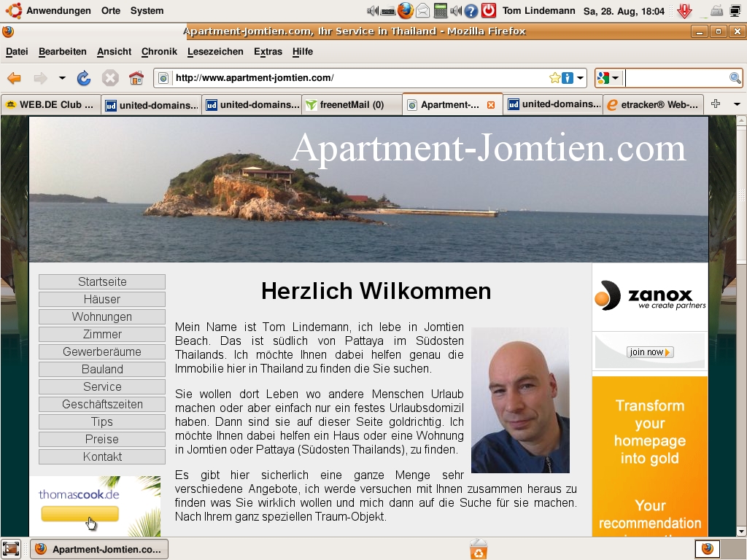Open the Extras menu
Image resolution: width=747 pixels, height=560 pixels.
pyautogui.click(x=268, y=52)
